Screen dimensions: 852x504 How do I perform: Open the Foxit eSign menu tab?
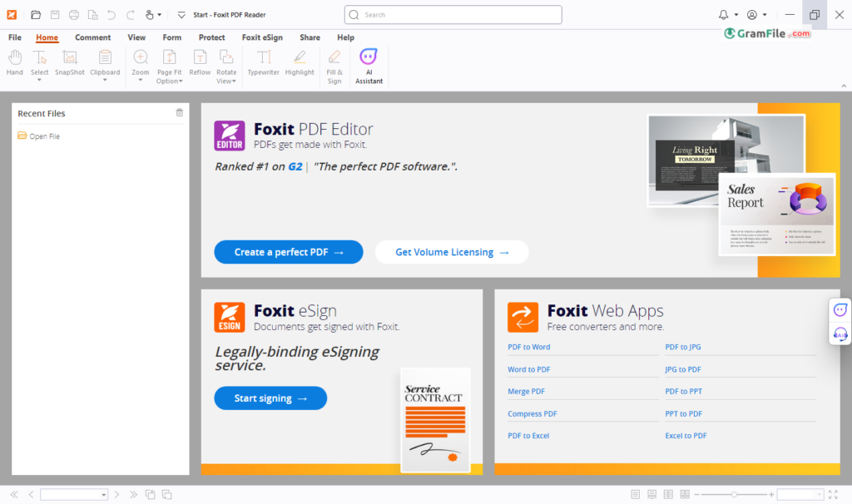click(x=262, y=37)
